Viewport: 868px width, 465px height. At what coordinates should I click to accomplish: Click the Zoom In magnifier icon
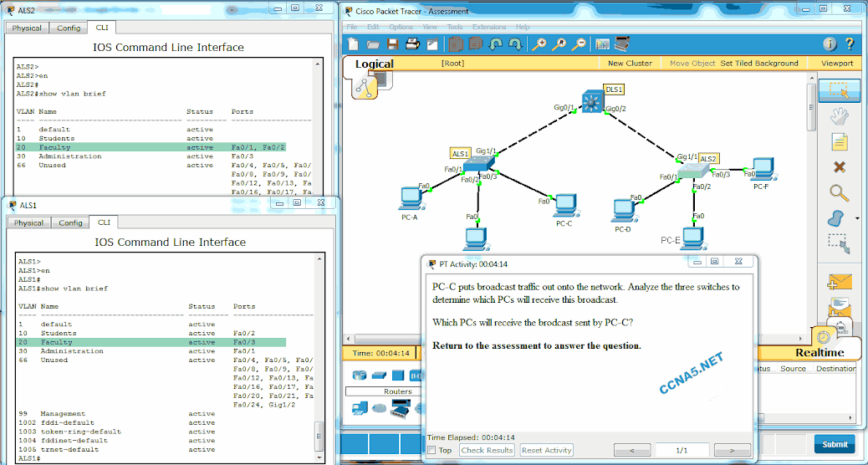click(539, 44)
